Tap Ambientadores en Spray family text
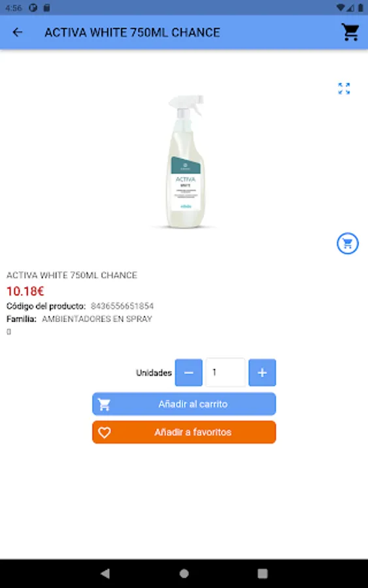 [x=97, y=319]
